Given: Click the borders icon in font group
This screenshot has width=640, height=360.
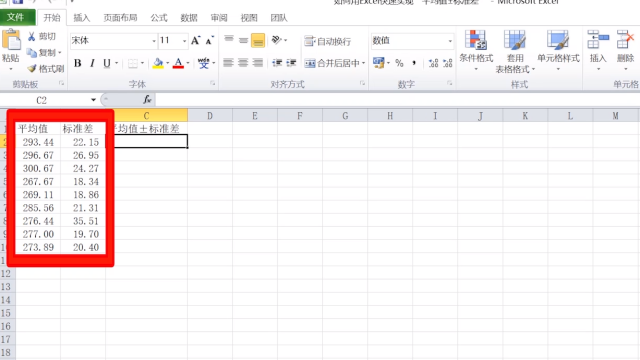Looking at the screenshot, I should tap(133, 63).
